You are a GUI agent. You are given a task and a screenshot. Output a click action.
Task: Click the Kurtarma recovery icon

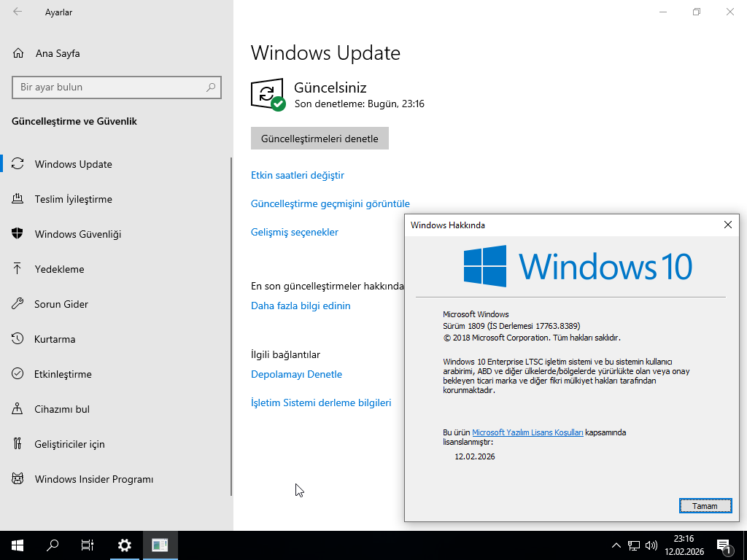coord(18,339)
